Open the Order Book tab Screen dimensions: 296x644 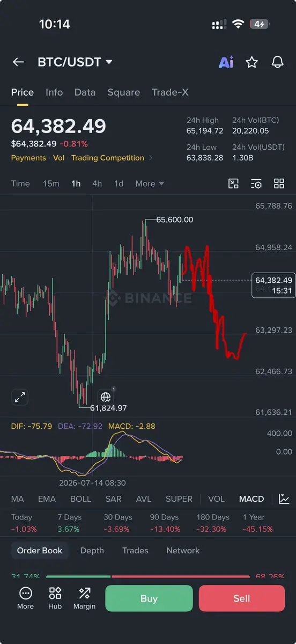coord(40,551)
